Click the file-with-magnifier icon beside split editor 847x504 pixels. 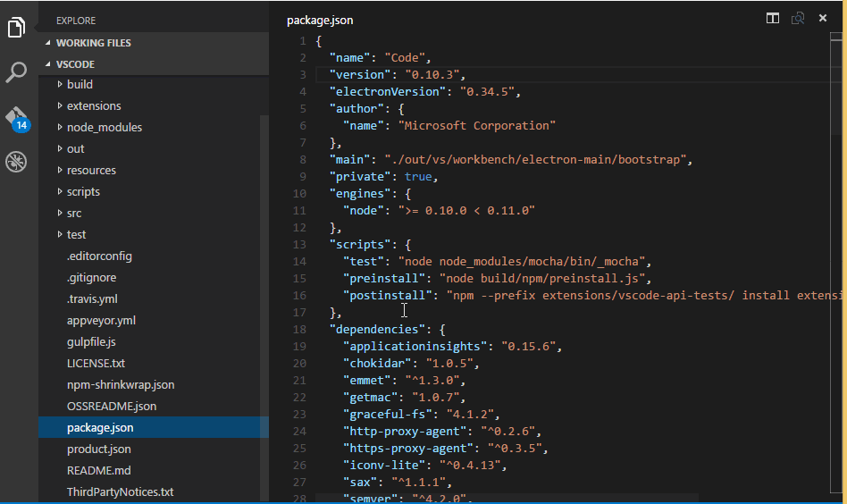coord(798,18)
